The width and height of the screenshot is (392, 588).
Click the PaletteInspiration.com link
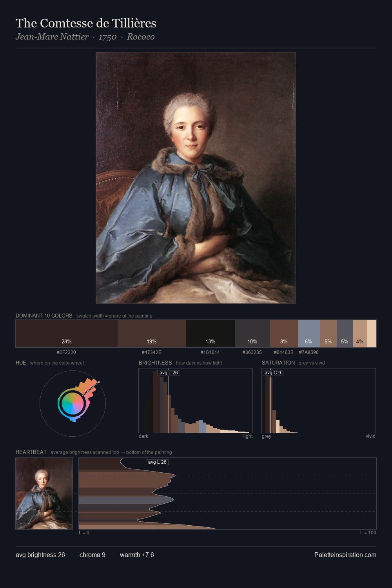click(x=345, y=555)
